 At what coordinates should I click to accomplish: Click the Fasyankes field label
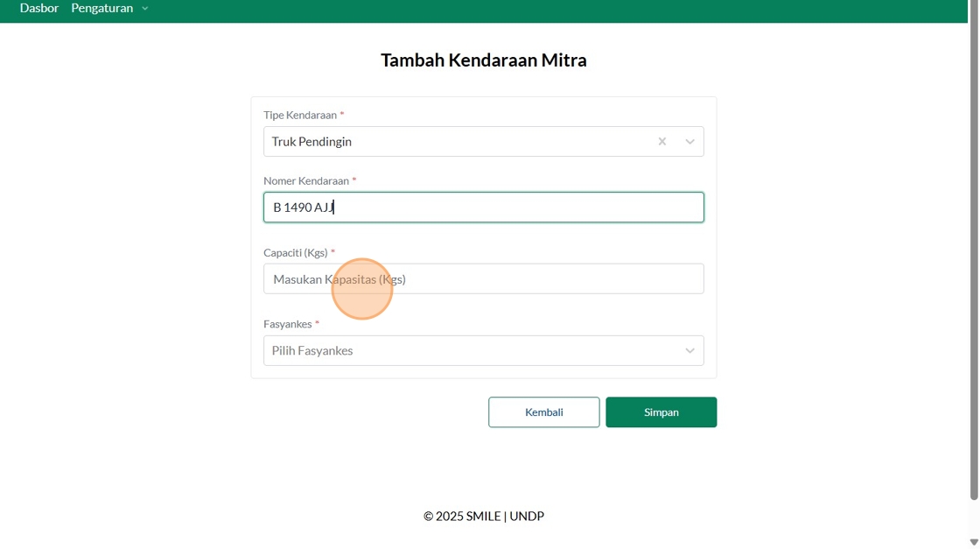tap(288, 324)
